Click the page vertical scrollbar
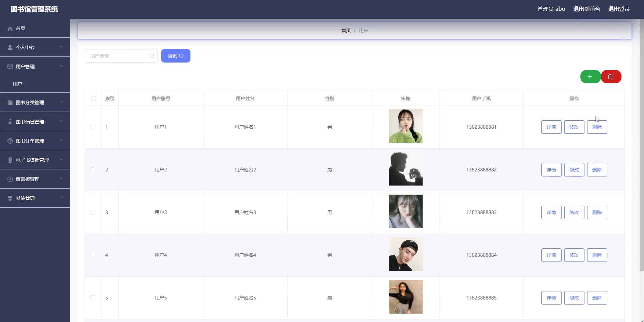This screenshot has height=322, width=644. 642,145
